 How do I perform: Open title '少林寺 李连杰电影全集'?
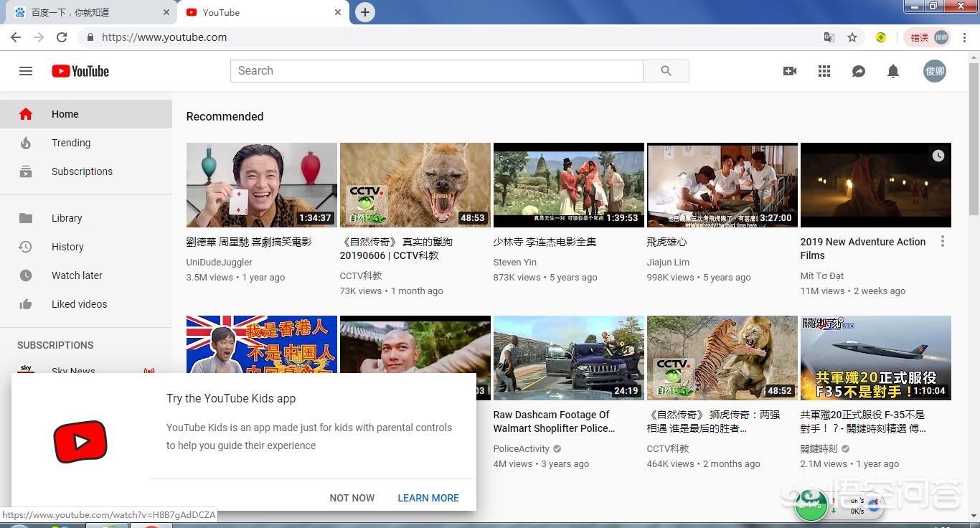545,242
